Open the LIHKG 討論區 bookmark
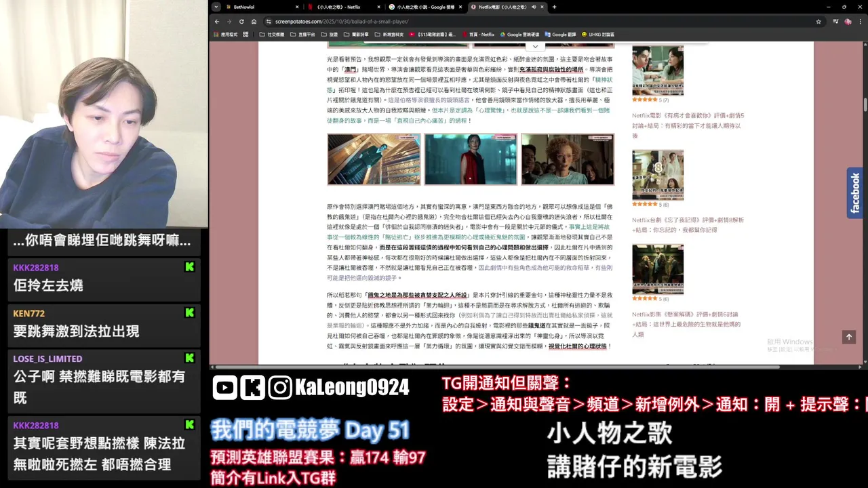The image size is (868, 488). tap(597, 34)
